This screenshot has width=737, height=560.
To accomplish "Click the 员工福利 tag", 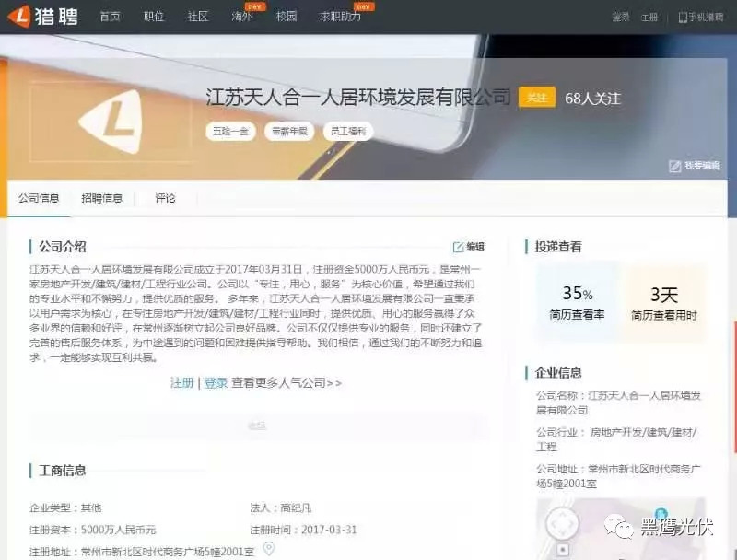I will pos(348,131).
